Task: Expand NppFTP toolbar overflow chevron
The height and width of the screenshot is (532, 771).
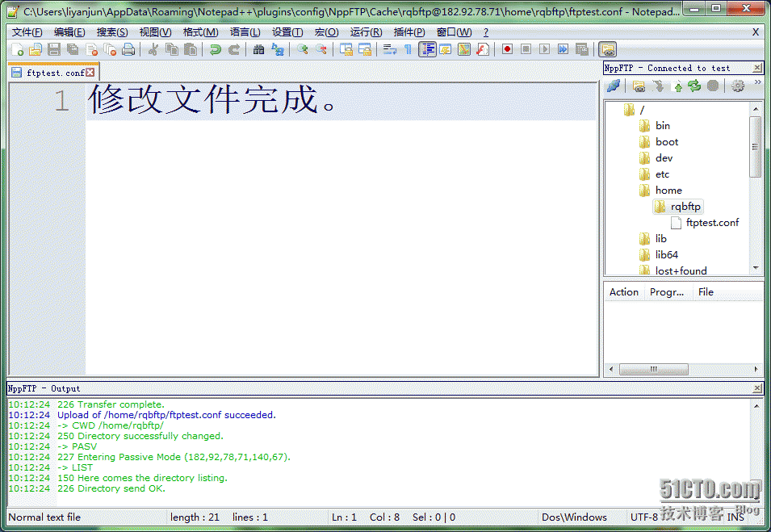Action: (758, 82)
